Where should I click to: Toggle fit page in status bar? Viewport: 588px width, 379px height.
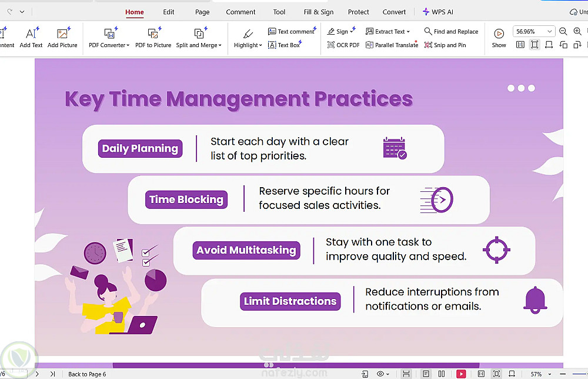point(496,374)
